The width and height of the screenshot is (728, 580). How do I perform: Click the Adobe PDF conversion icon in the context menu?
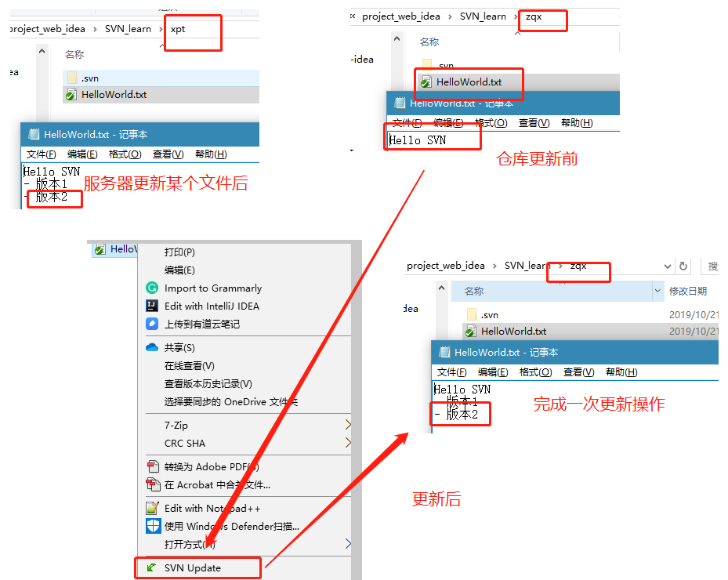154,466
